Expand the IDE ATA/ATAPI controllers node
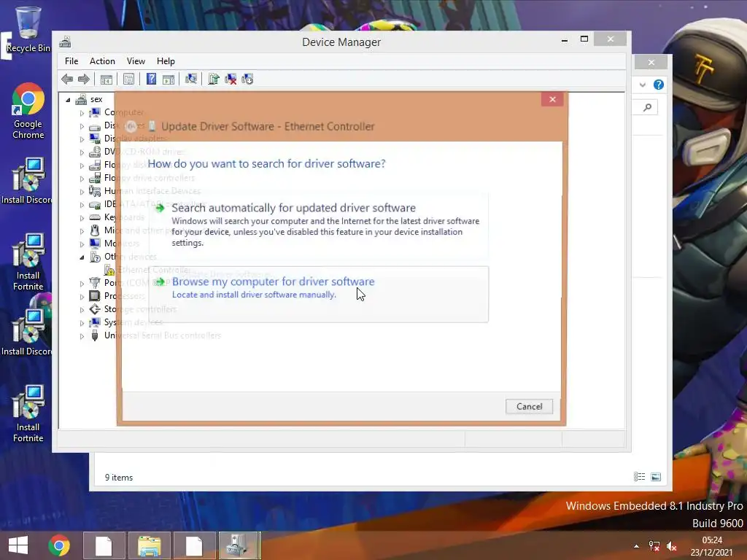This screenshot has height=560, width=747. (x=82, y=205)
